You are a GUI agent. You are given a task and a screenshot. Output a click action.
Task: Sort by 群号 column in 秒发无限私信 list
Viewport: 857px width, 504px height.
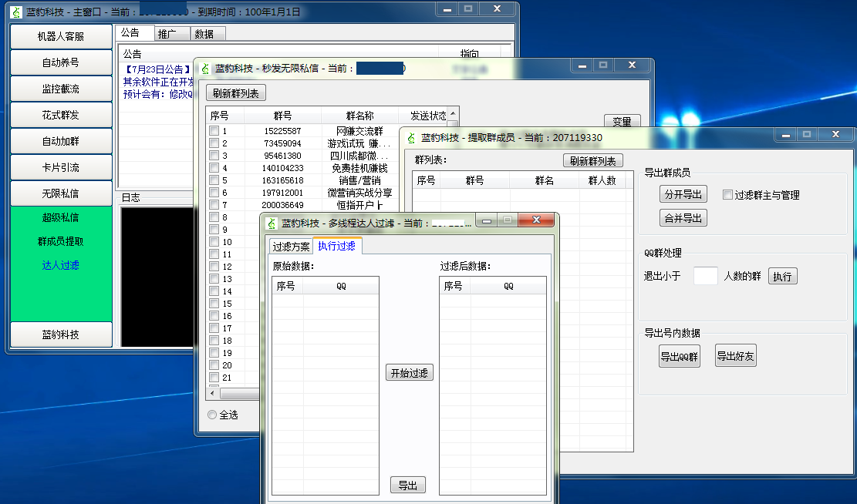(282, 116)
